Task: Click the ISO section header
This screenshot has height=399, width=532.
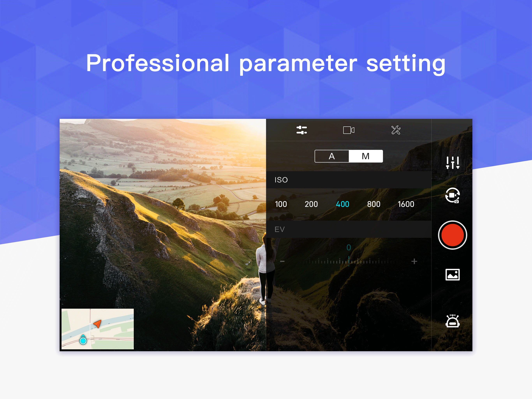Action: point(349,180)
